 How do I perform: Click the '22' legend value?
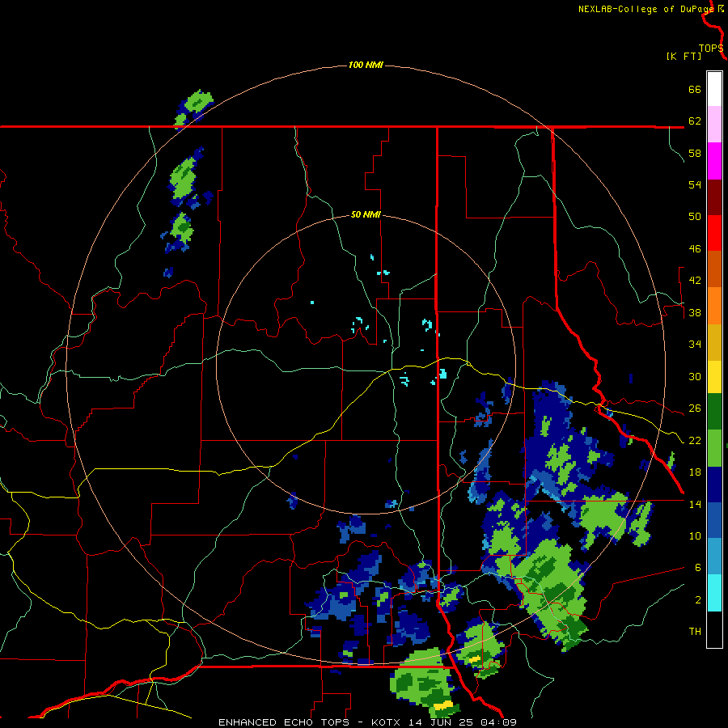[x=695, y=441]
